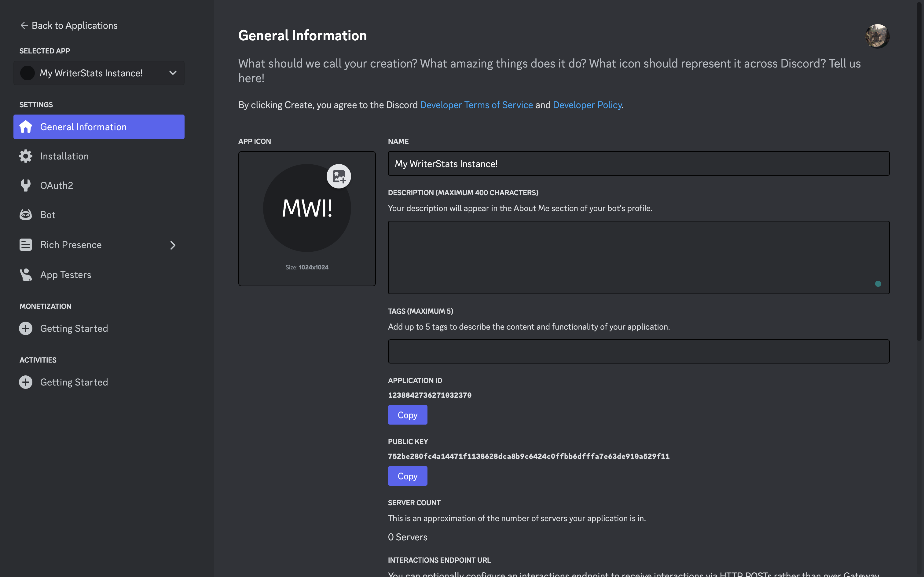Open Activities Getting Started
Screen dimensions: 924x577
click(x=99, y=382)
